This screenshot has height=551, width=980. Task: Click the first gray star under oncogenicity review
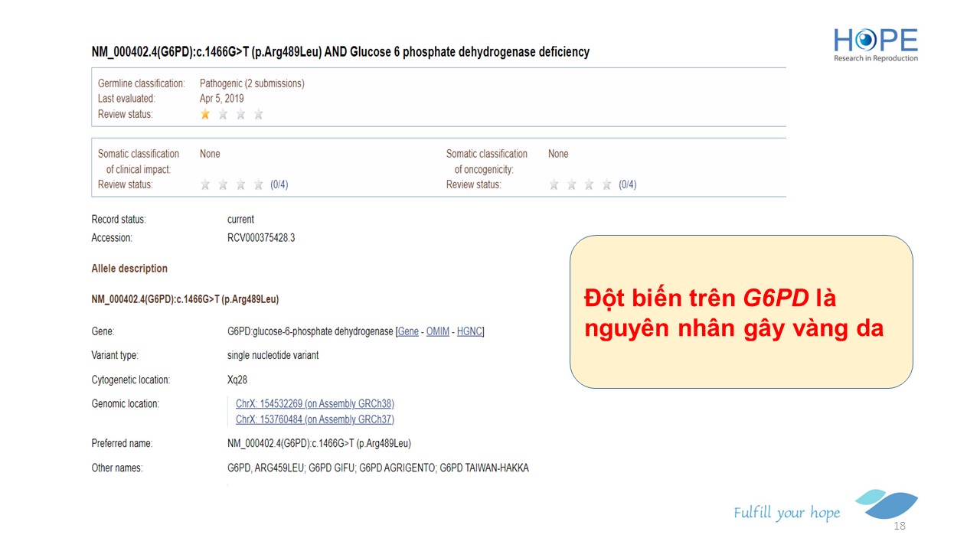[x=554, y=184]
